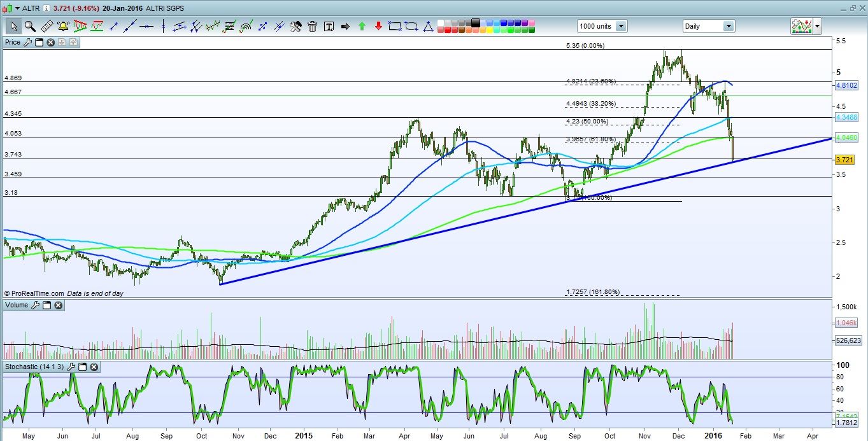Screen dimensions: 868x441
Task: Select the horizontal line tool
Action: point(146,26)
